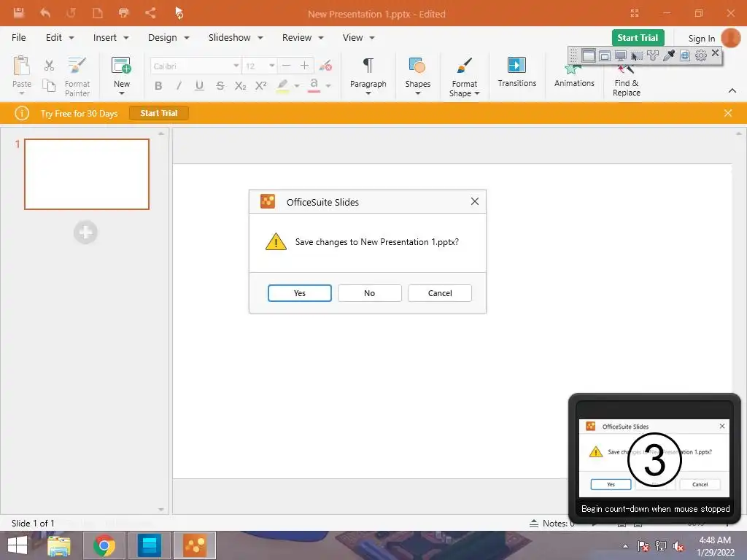Viewport: 747px width, 560px height.
Task: Click the New document icon in the title bar
Action: pyautogui.click(x=98, y=13)
